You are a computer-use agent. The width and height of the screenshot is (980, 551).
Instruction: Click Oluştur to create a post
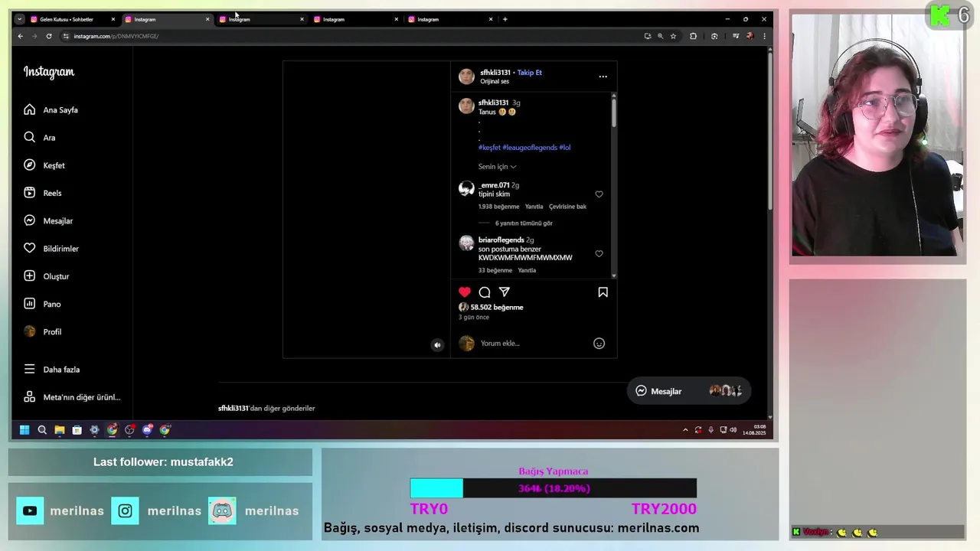click(46, 276)
